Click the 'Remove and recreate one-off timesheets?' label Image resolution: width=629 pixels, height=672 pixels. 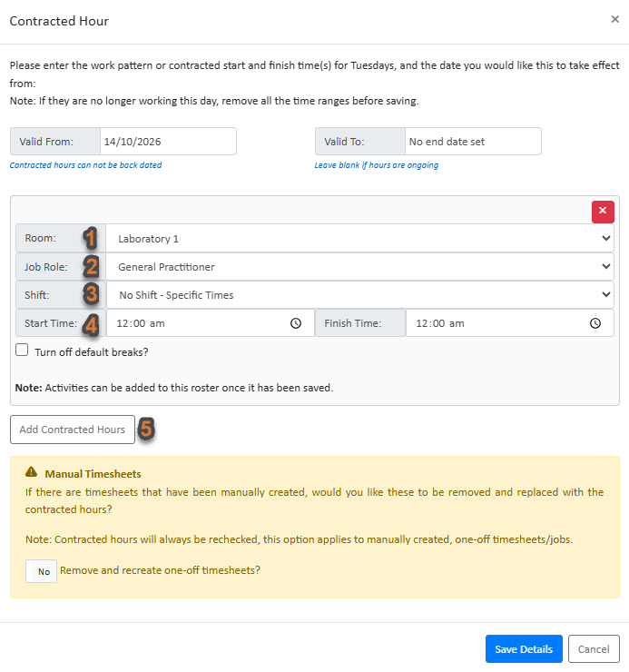(160, 570)
